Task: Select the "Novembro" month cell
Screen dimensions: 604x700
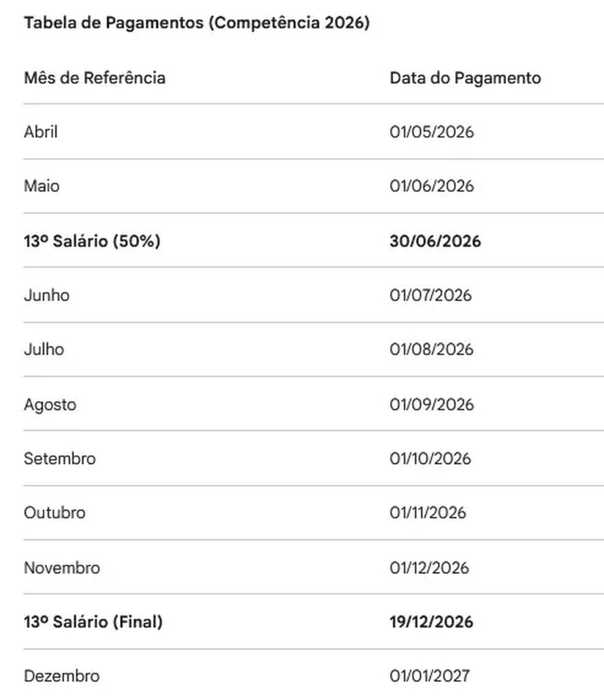Action: [x=61, y=567]
